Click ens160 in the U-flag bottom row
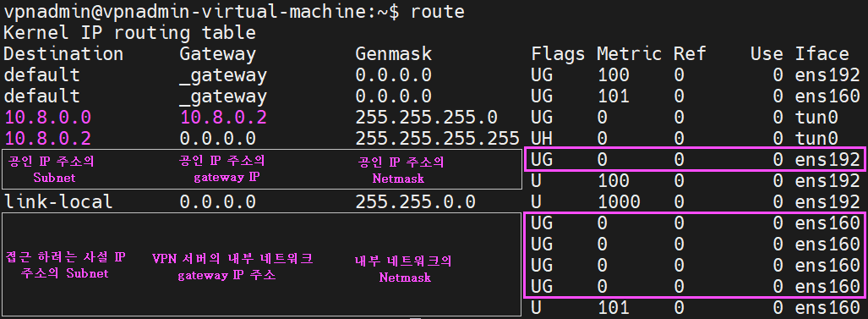Image resolution: width=868 pixels, height=319 pixels. [x=827, y=308]
